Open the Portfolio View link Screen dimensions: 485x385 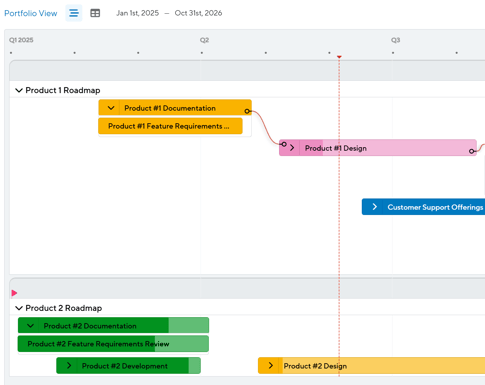[31, 13]
